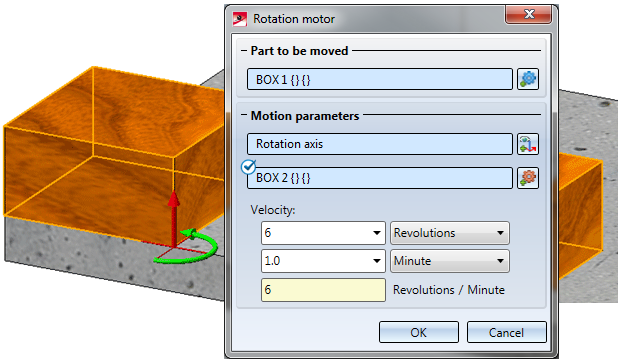Click the orange gear reference part icon
626x364 pixels.
pyautogui.click(x=528, y=178)
